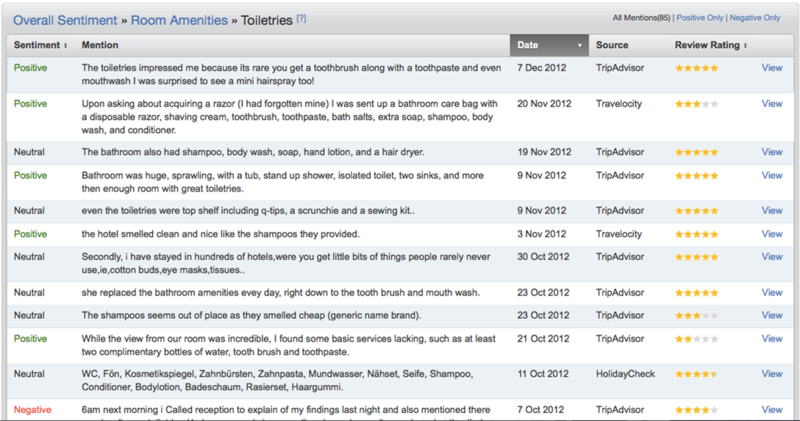Click the Mention column header

100,45
